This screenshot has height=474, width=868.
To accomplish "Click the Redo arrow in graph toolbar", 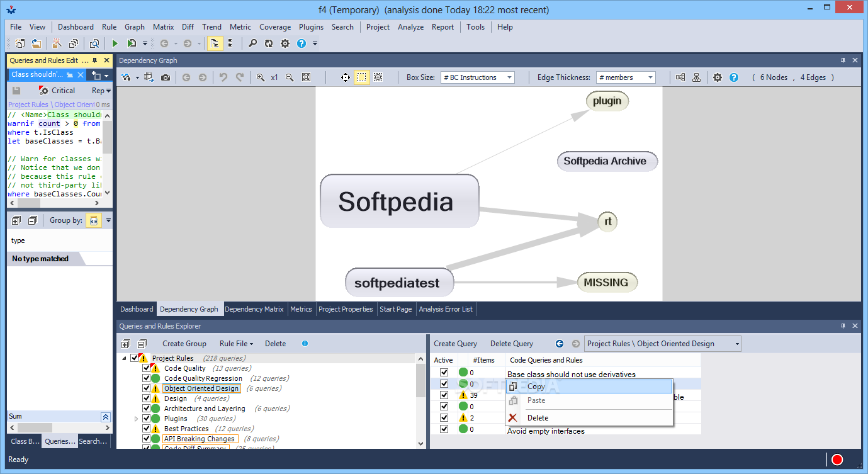I will click(239, 77).
